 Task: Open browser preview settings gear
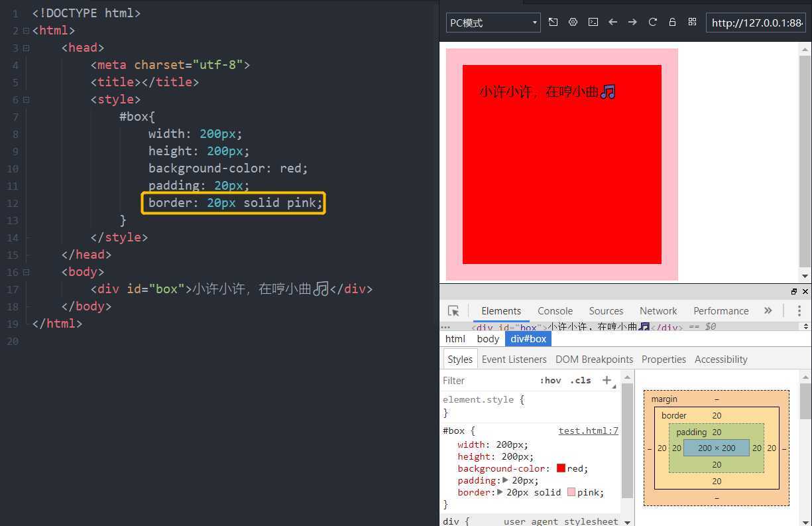(573, 22)
